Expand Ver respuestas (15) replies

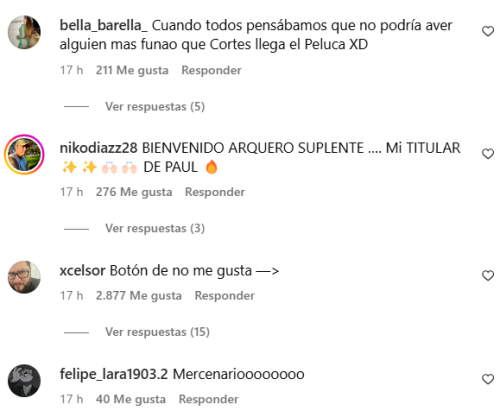pyautogui.click(x=157, y=332)
